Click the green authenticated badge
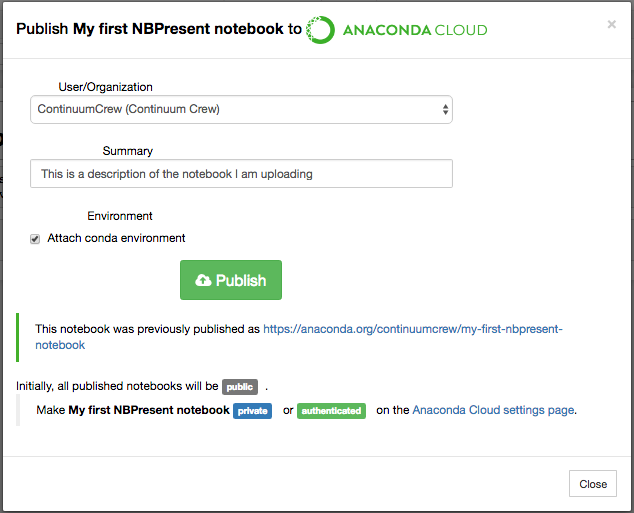Viewport: 634px width, 513px height. (331, 411)
